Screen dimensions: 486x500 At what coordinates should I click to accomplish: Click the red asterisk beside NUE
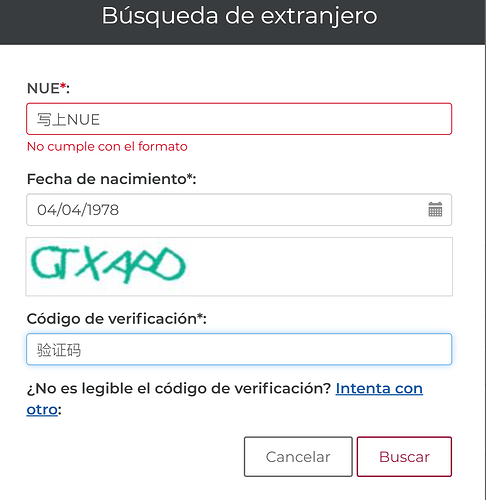tap(63, 86)
